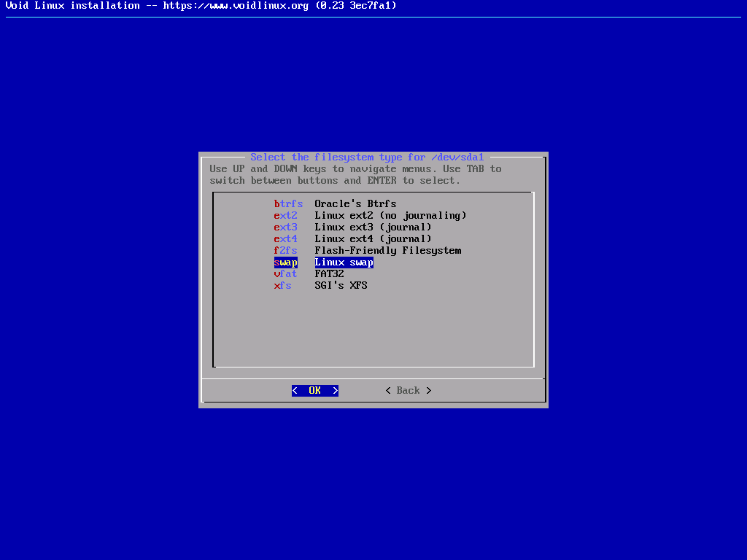Go back with the Back button
Image resolution: width=747 pixels, height=560 pixels.
408,391
